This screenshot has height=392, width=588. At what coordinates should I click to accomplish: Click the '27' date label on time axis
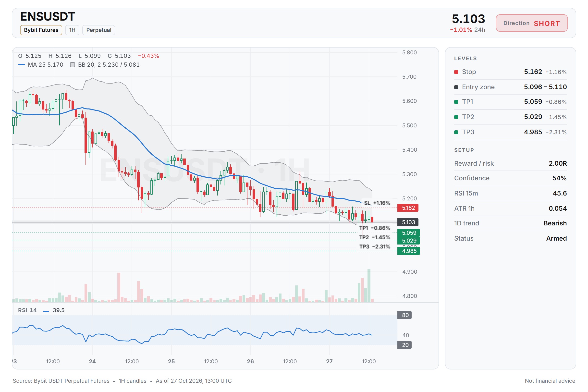(x=330, y=361)
